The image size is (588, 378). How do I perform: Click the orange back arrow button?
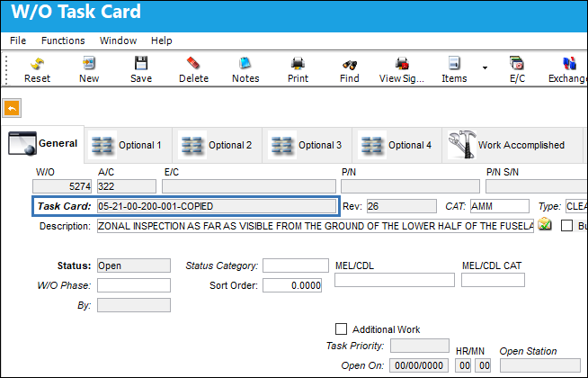(x=12, y=109)
